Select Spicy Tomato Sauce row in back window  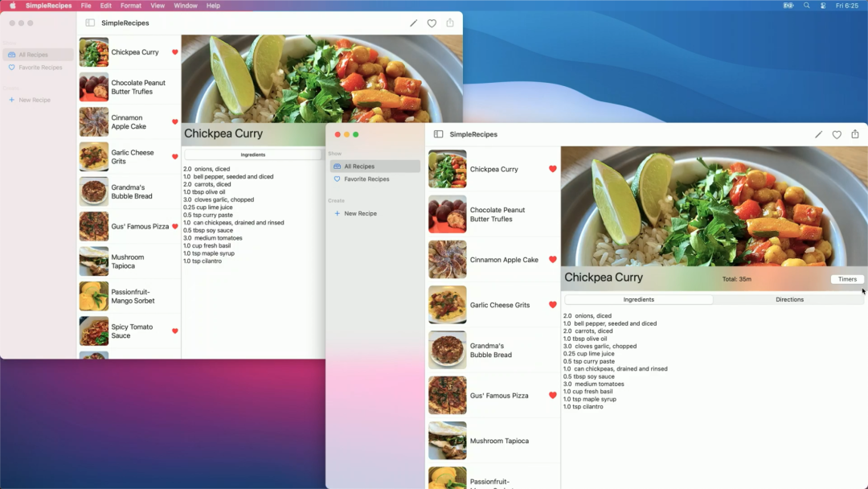coord(129,331)
